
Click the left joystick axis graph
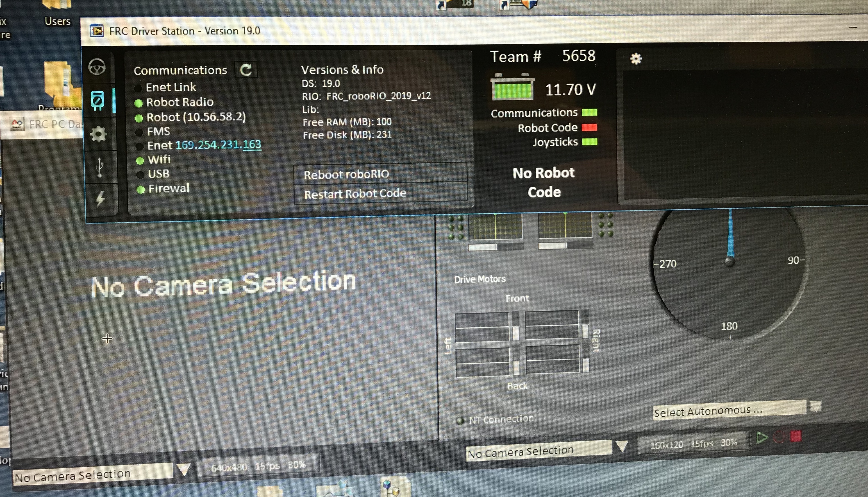pos(495,227)
